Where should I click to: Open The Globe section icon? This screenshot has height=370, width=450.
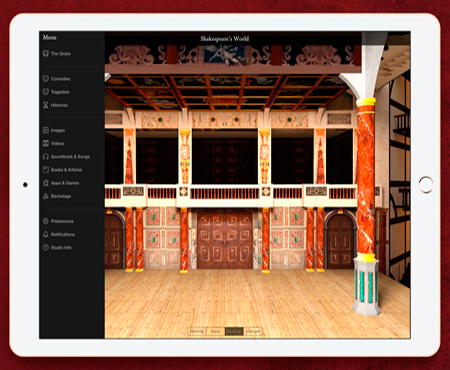pyautogui.click(x=46, y=53)
